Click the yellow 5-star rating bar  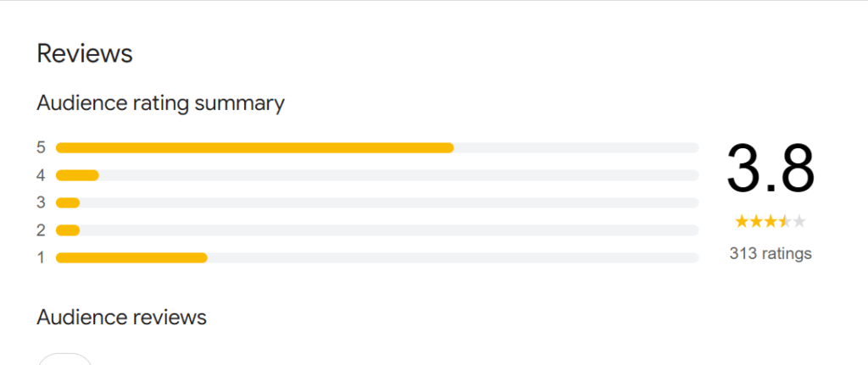point(254,148)
